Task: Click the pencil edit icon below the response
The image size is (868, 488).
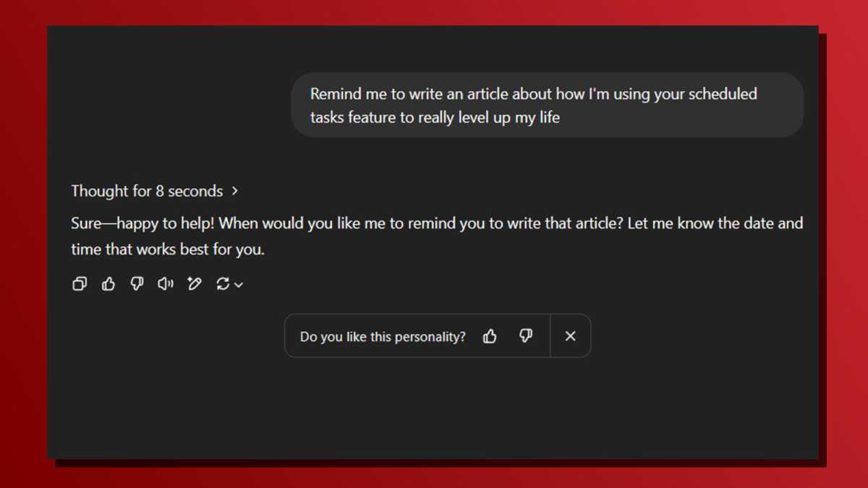Action: pos(194,284)
